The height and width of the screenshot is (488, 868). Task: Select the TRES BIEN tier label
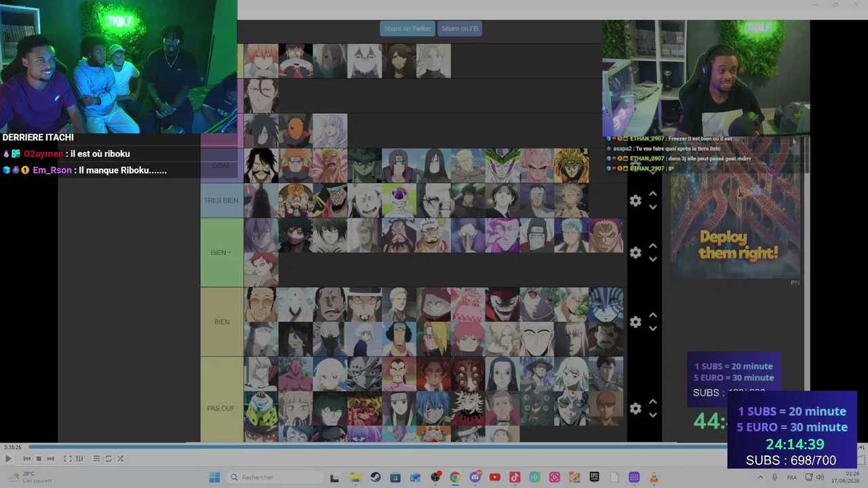point(222,201)
